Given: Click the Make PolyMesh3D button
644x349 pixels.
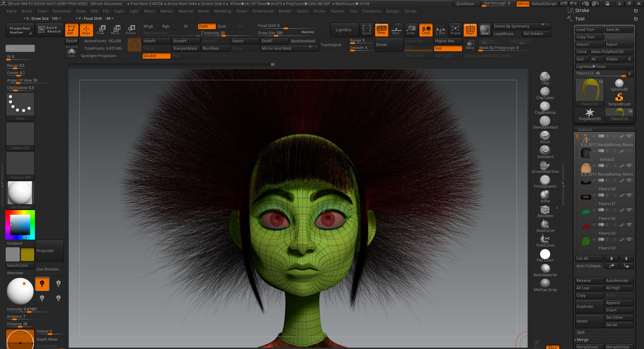Looking at the screenshot, I should click(611, 52).
